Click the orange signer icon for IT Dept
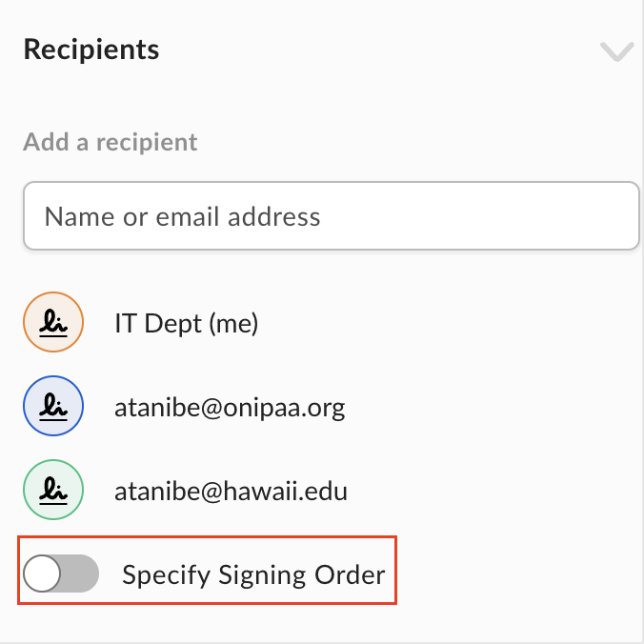 pyautogui.click(x=53, y=322)
